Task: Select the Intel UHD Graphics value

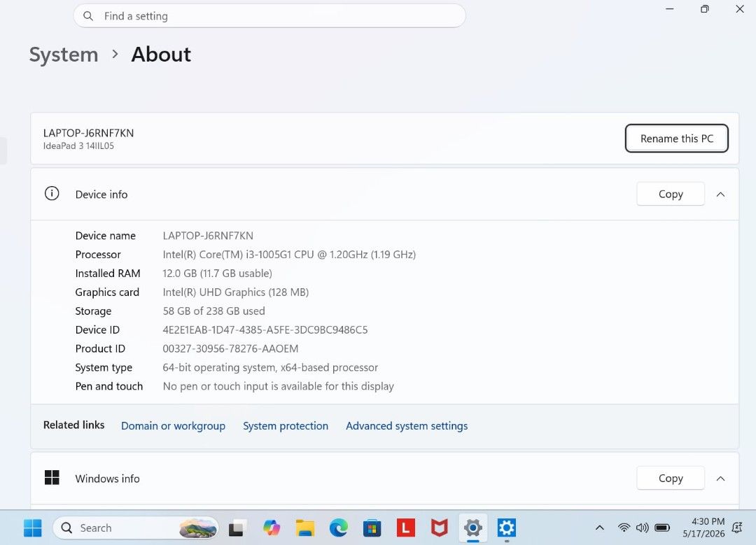Action: (x=236, y=292)
